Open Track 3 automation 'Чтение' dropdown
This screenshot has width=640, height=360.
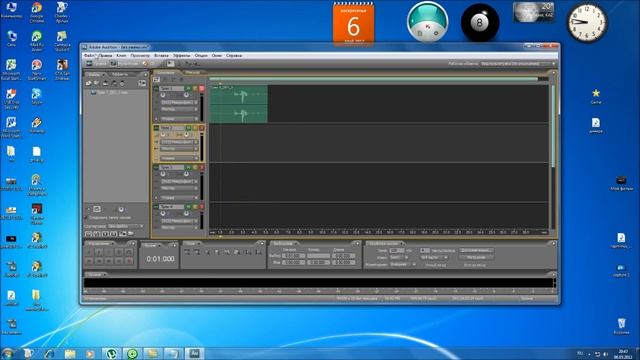[179, 198]
